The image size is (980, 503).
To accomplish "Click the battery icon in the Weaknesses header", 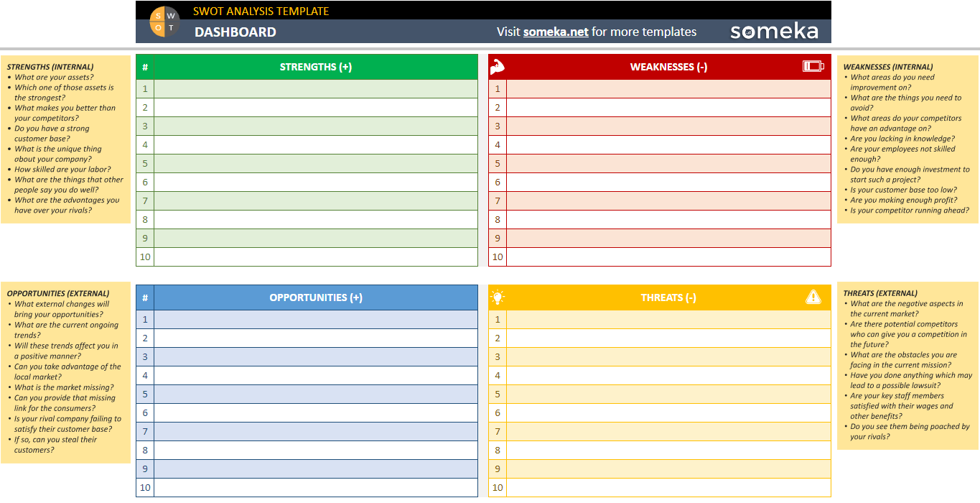I will click(813, 66).
